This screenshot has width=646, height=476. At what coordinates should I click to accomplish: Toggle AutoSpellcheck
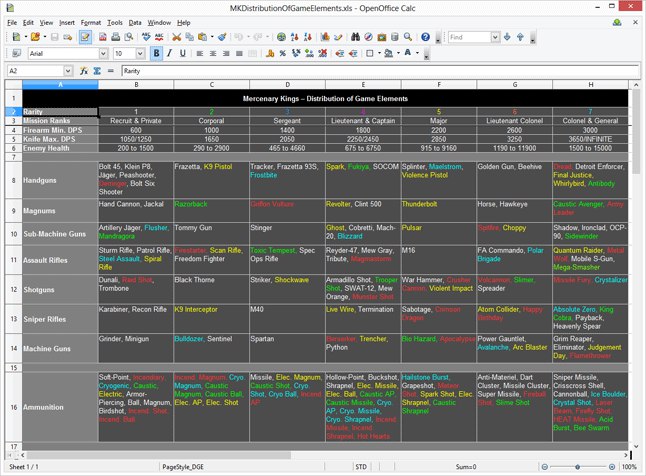coord(159,37)
